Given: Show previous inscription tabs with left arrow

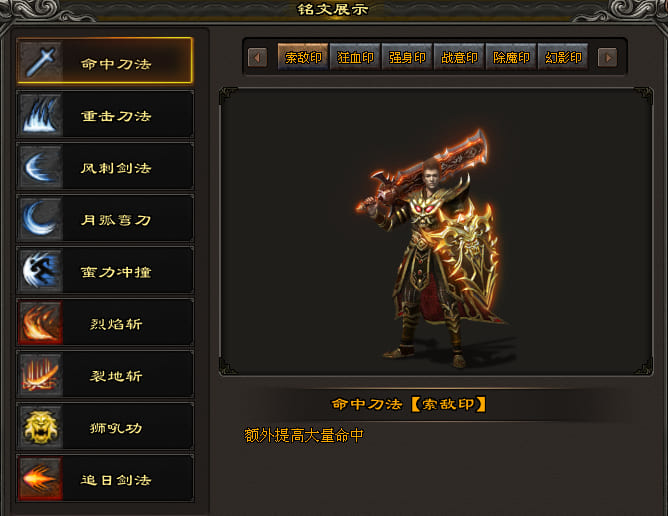Looking at the screenshot, I should pos(257,58).
